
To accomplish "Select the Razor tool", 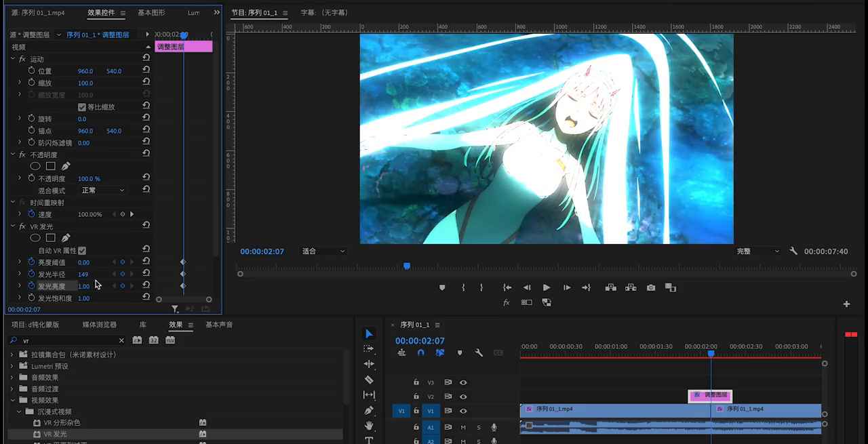I will pyautogui.click(x=369, y=380).
